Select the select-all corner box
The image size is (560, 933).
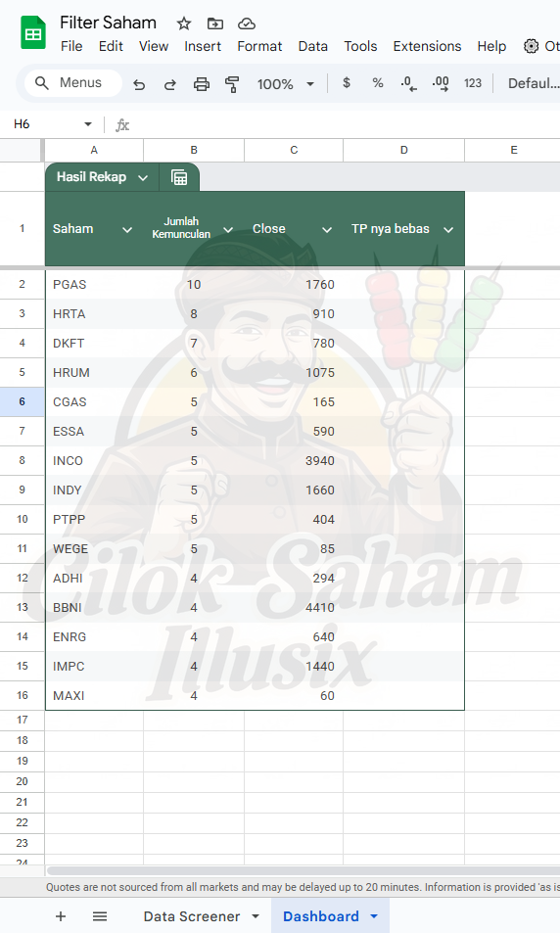(22, 150)
